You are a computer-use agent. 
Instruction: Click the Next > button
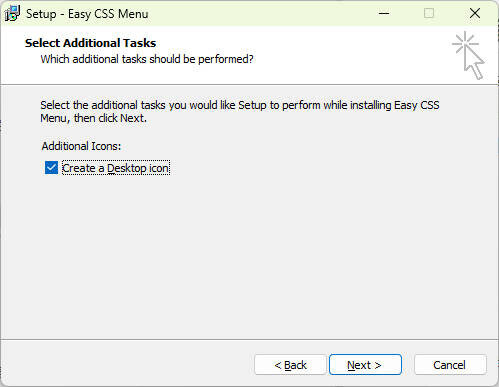pos(365,365)
